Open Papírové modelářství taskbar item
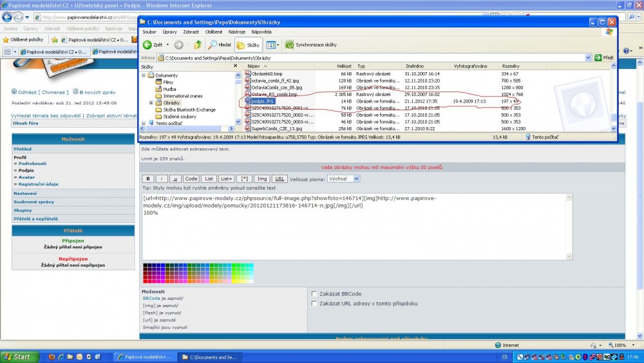Image resolution: width=644 pixels, height=363 pixels. pyautogui.click(x=146, y=357)
